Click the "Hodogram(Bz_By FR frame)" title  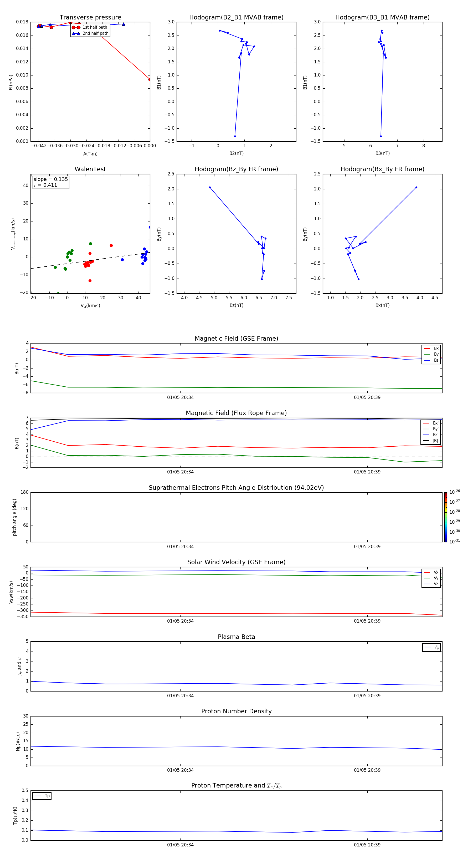pyautogui.click(x=236, y=169)
